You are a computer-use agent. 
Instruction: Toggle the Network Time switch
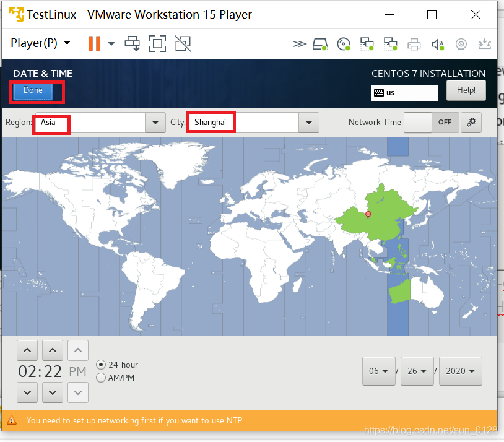pos(432,123)
